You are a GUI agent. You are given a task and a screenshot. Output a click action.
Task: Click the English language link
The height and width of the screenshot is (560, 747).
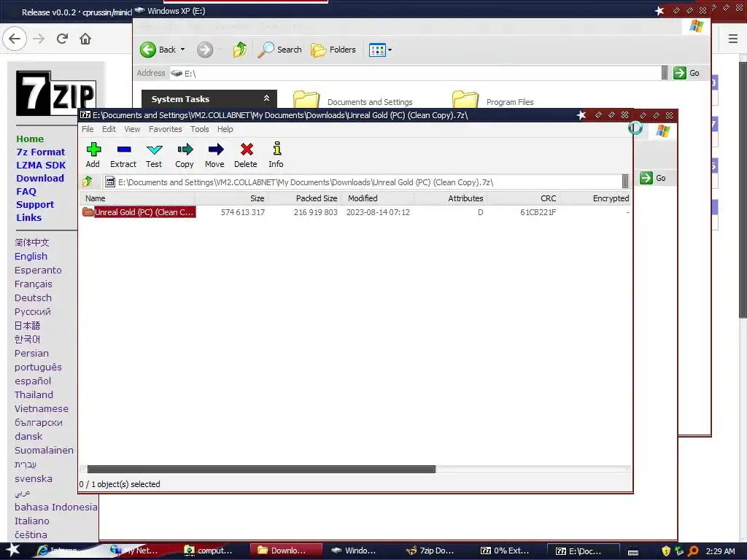tap(31, 256)
